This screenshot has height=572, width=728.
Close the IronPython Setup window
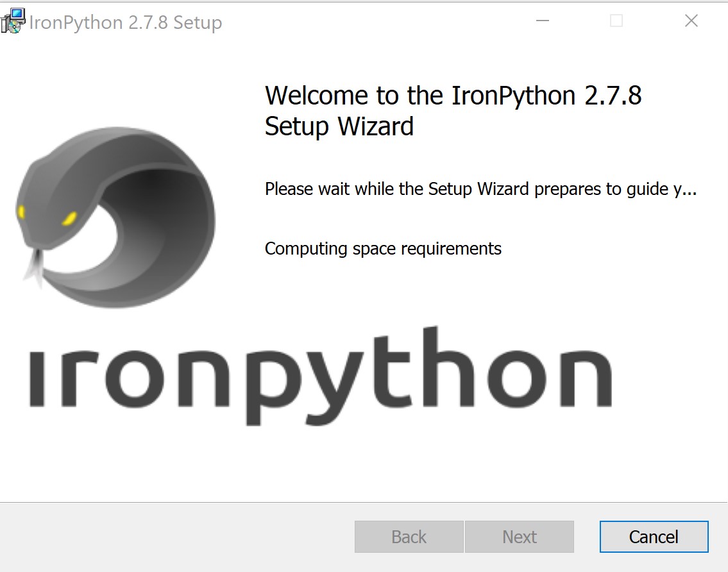[x=691, y=21]
